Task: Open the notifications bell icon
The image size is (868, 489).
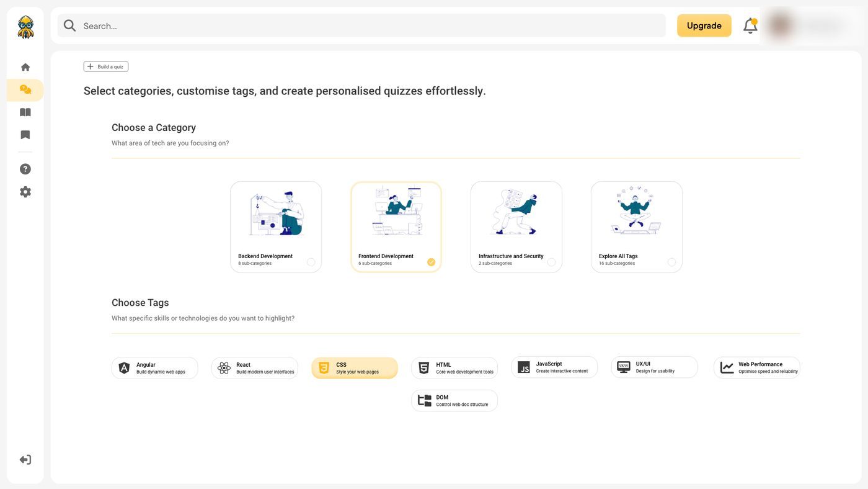Action: (750, 25)
